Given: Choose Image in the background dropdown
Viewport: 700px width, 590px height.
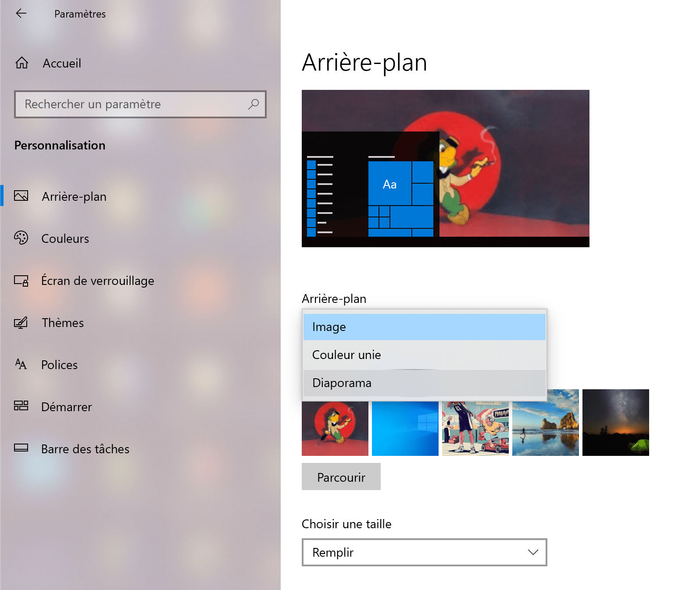Looking at the screenshot, I should click(425, 327).
